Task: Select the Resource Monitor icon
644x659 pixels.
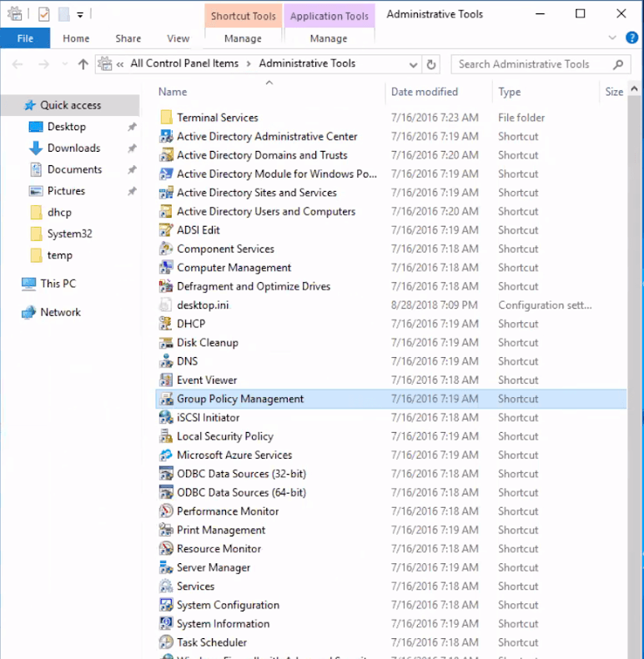Action: pyautogui.click(x=166, y=548)
